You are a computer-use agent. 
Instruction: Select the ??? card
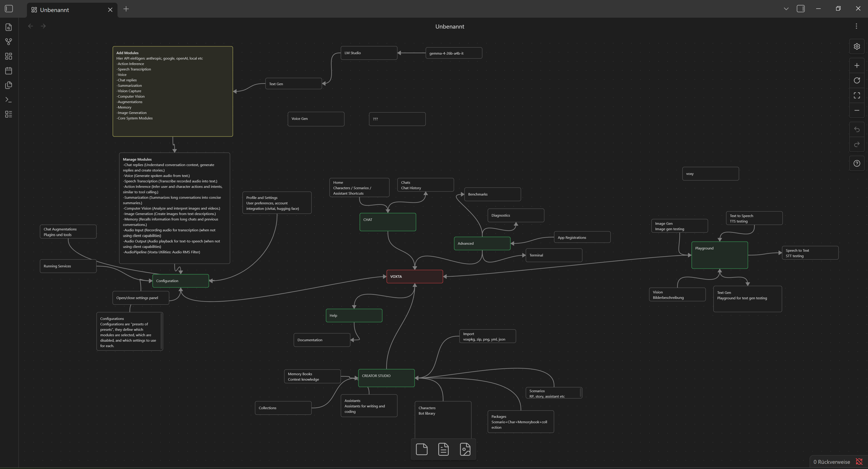pos(397,119)
